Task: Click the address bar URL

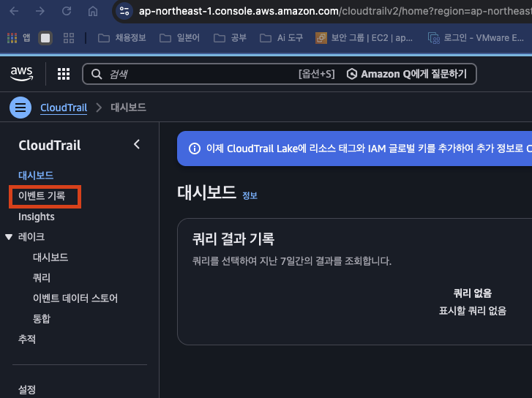Action: (x=334, y=11)
